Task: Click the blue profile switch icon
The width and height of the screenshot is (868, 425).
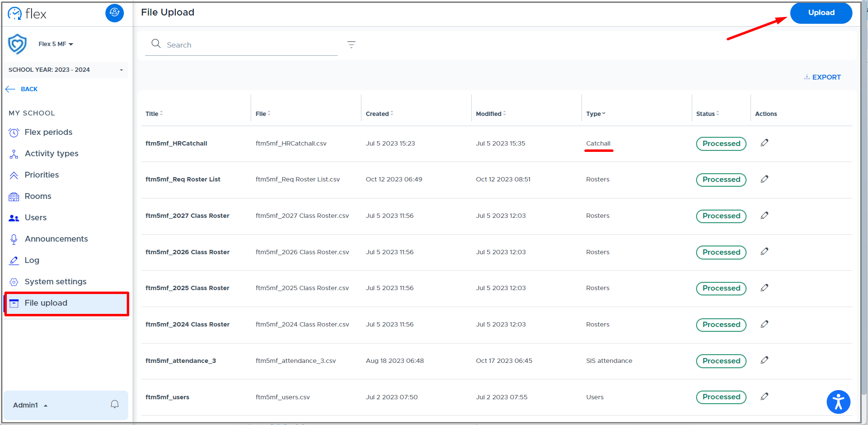Action: [115, 13]
